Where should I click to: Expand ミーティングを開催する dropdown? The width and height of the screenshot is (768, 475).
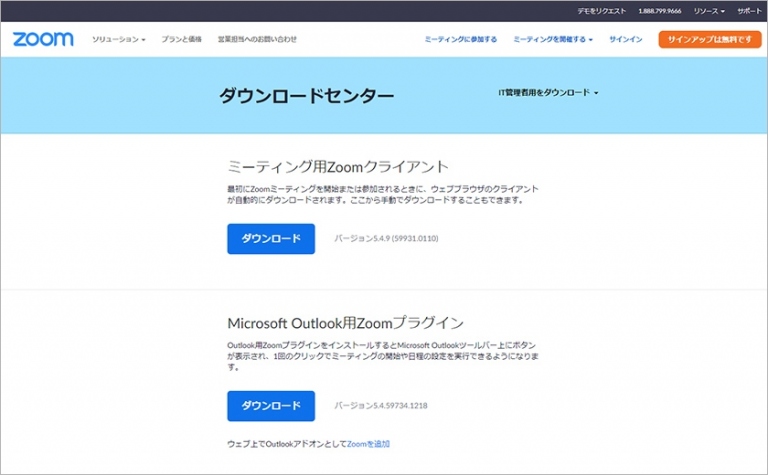[553, 39]
